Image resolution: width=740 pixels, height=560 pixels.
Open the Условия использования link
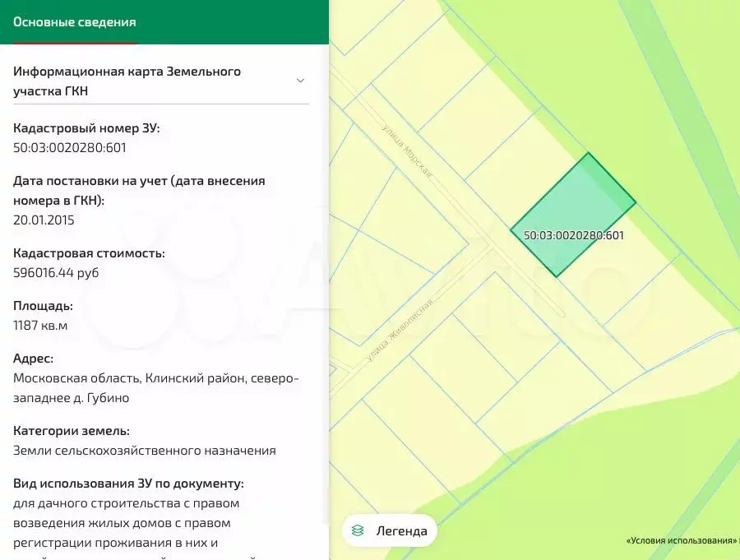[680, 541]
